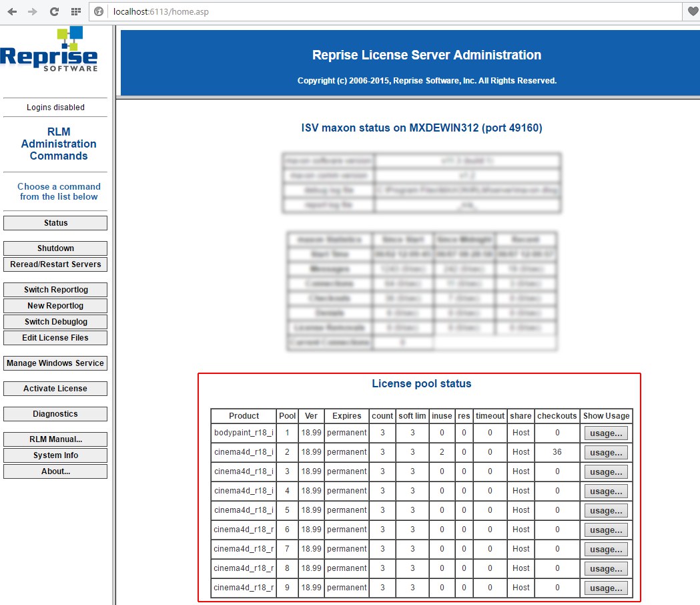700x605 pixels.
Task: Click Reread/Restart Servers
Action: click(55, 264)
